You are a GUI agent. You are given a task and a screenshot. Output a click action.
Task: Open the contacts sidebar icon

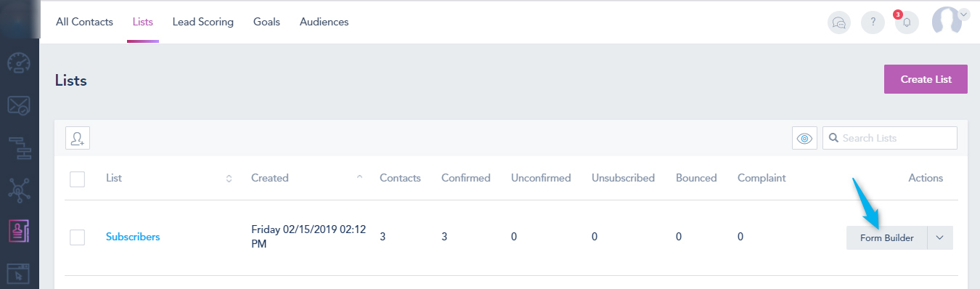(19, 232)
